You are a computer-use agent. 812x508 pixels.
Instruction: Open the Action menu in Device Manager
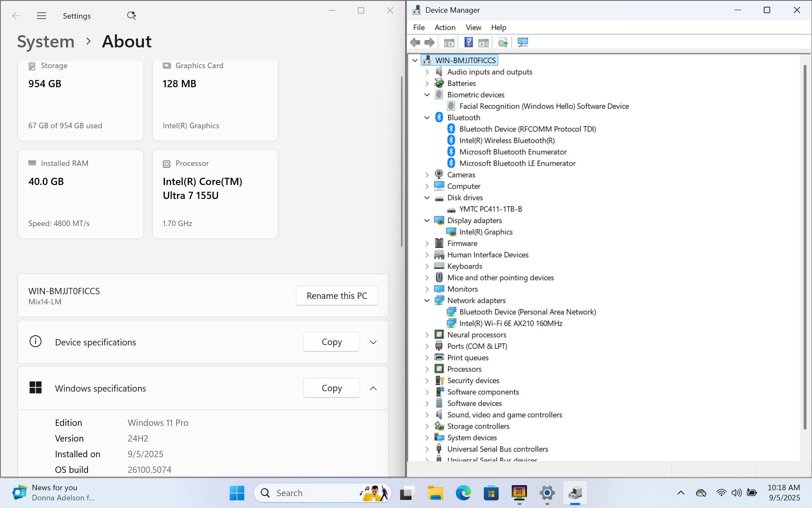pyautogui.click(x=445, y=28)
